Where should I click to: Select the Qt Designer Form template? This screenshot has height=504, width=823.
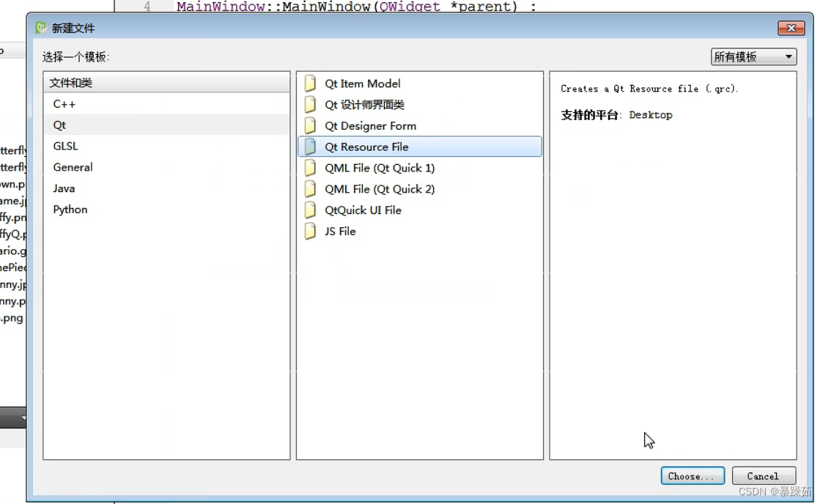(419, 126)
